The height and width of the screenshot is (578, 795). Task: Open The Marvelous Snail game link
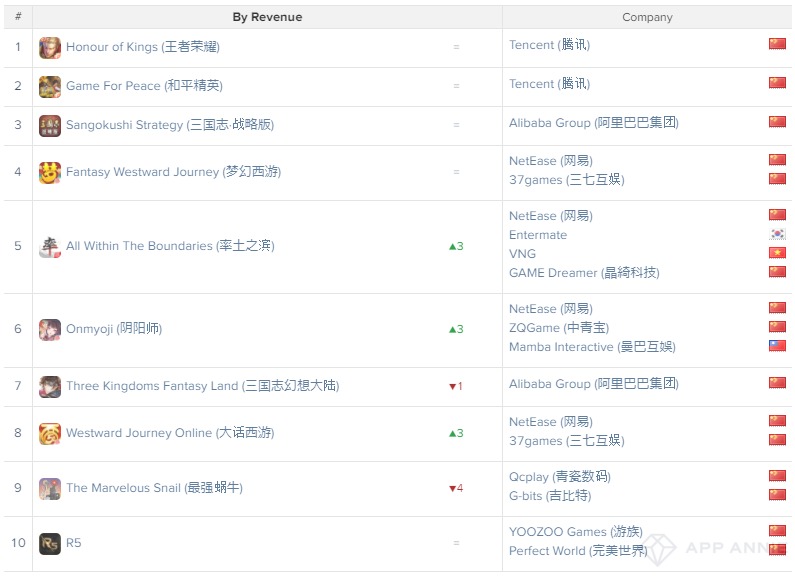155,488
